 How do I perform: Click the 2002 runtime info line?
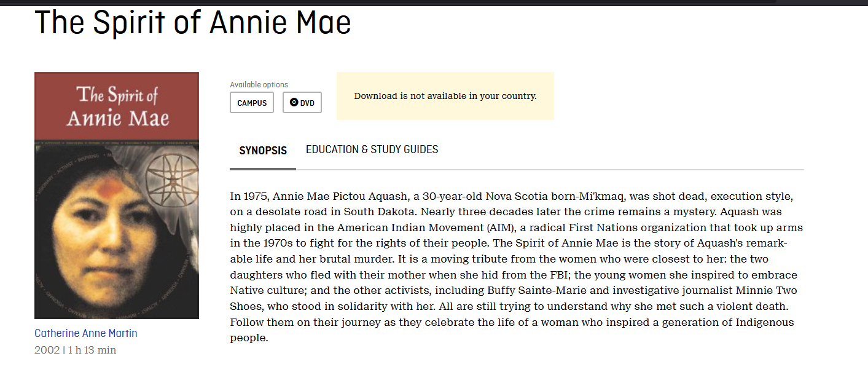pos(75,350)
